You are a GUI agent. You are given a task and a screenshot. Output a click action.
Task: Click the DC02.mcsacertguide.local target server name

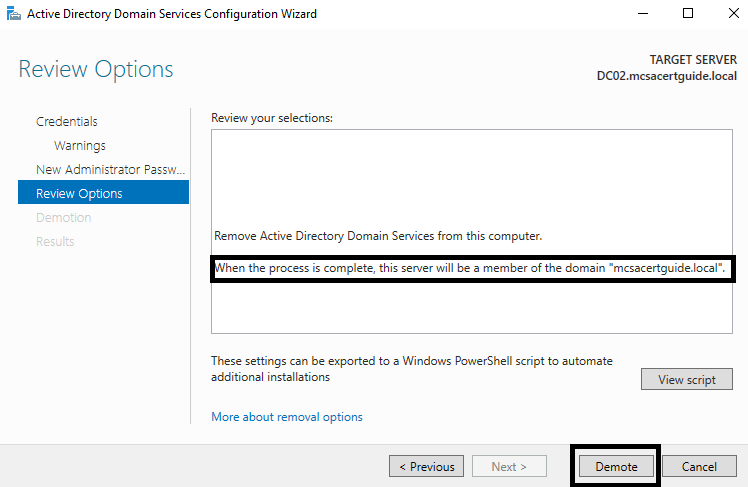(666, 76)
